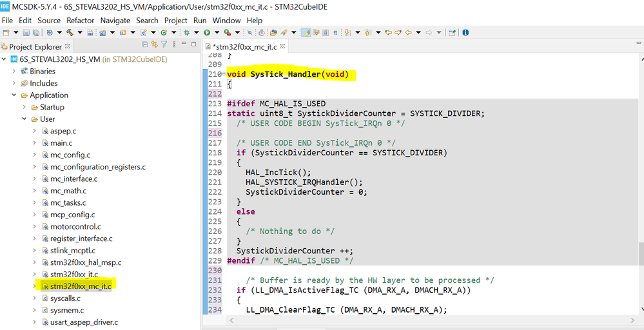Screen dimensions: 644x330
Task: Open dropdown arrow beside the Run button
Action: (x=217, y=32)
